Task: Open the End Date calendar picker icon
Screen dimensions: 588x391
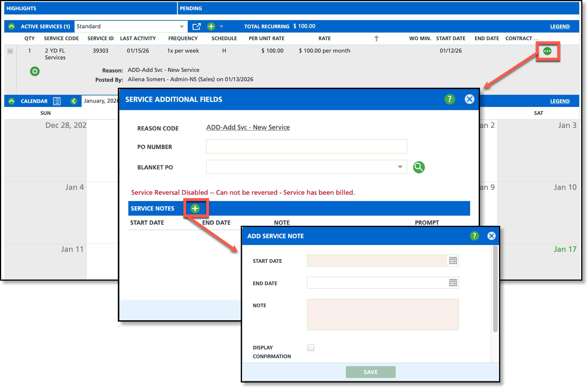Action: [453, 283]
